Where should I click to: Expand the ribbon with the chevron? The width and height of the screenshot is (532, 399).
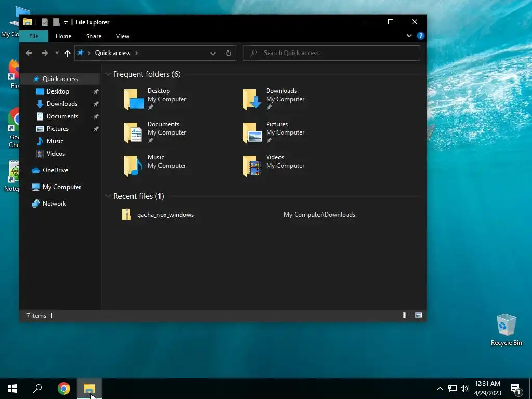(409, 36)
